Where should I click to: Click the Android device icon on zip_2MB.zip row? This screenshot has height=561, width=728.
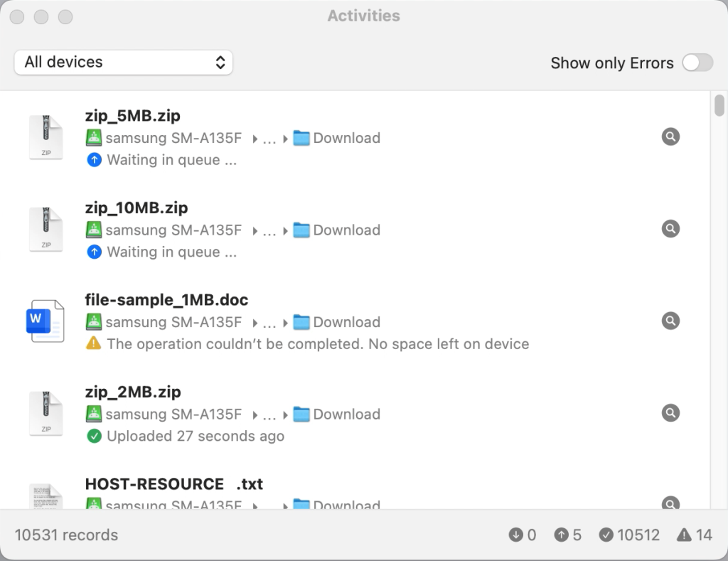pyautogui.click(x=93, y=414)
